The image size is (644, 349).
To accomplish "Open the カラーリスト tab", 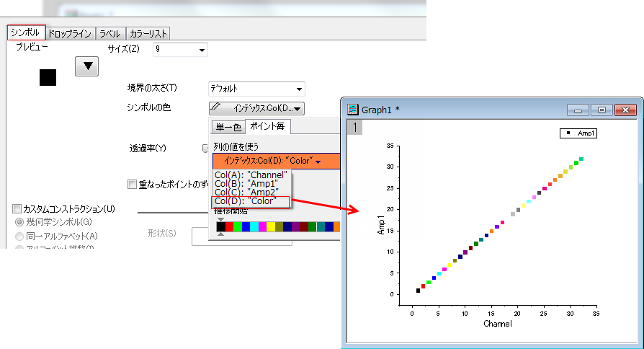I will click(148, 33).
